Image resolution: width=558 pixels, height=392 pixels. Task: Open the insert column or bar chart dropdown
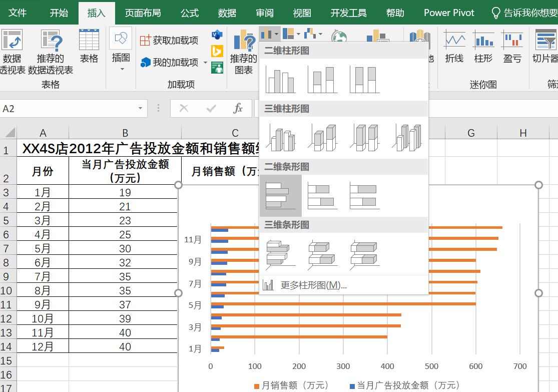click(269, 34)
